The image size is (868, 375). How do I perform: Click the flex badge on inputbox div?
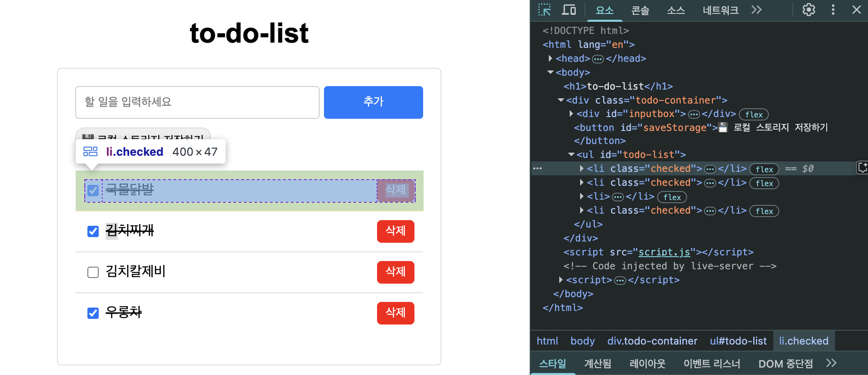pos(754,114)
